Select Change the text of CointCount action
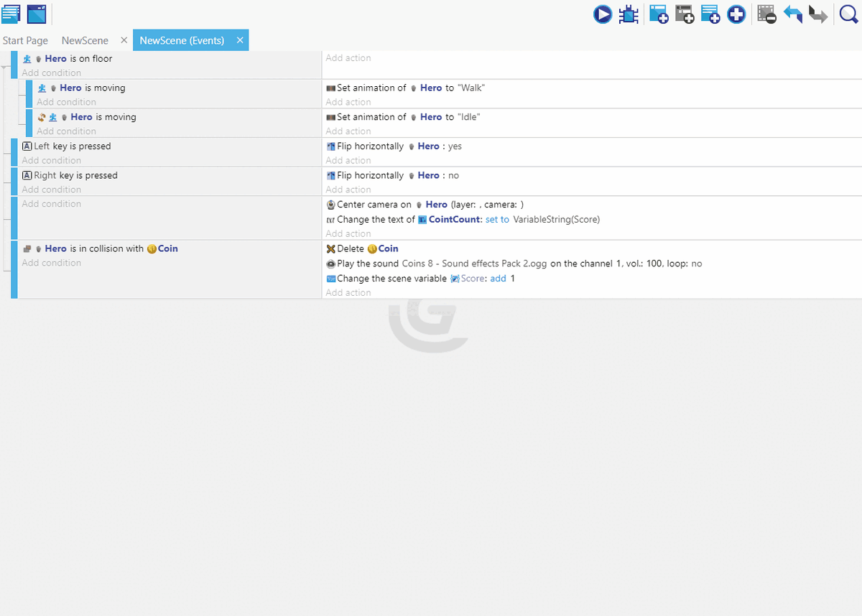 pos(463,220)
